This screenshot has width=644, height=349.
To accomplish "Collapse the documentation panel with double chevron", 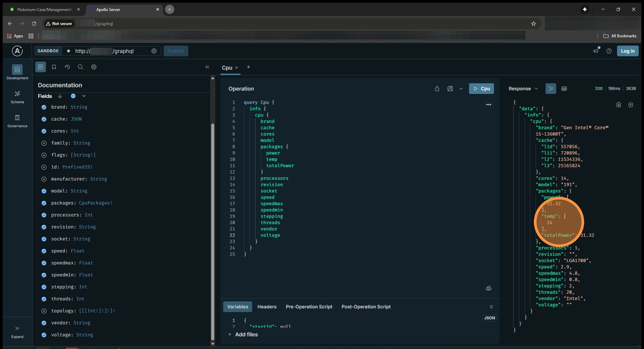I will click(x=207, y=67).
